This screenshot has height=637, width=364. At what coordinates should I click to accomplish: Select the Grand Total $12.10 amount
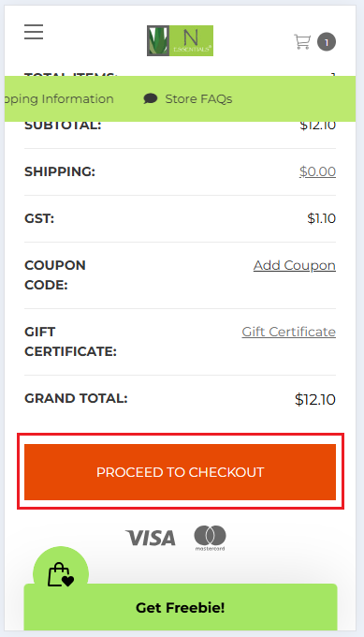tap(315, 399)
